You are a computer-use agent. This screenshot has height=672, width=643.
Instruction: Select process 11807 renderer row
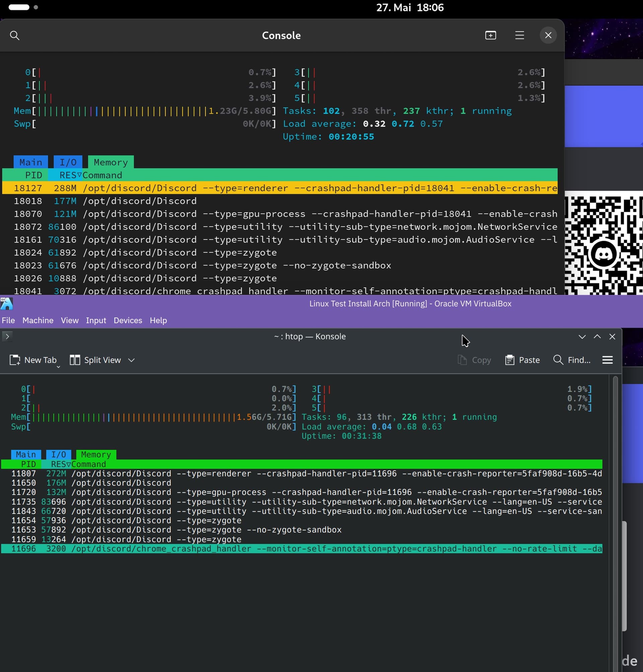coord(302,473)
